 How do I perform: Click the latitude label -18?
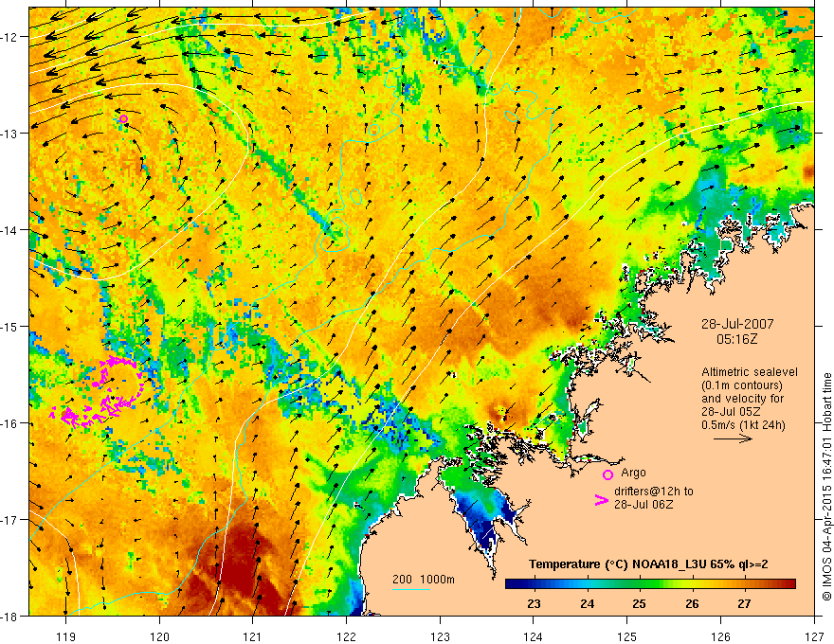(x=10, y=616)
